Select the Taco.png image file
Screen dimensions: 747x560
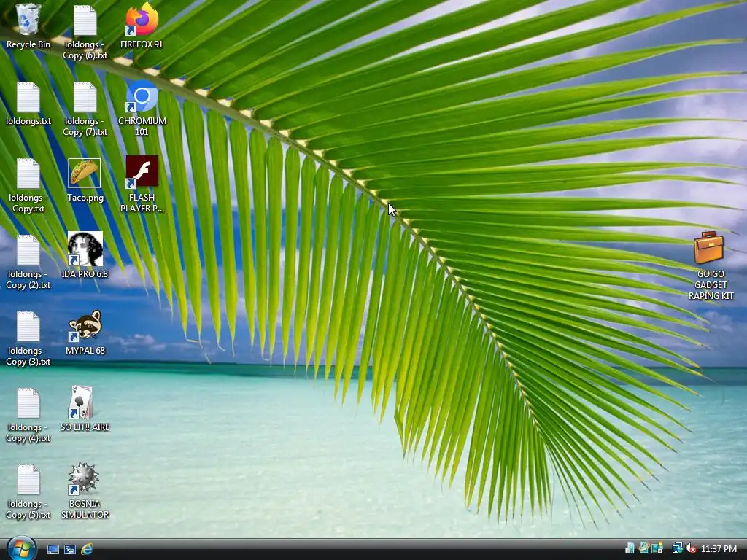click(85, 180)
